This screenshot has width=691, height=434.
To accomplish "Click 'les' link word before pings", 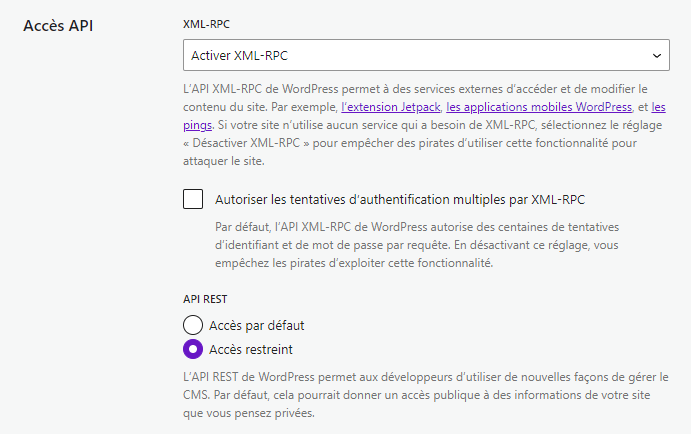I will pyautogui.click(x=658, y=107).
